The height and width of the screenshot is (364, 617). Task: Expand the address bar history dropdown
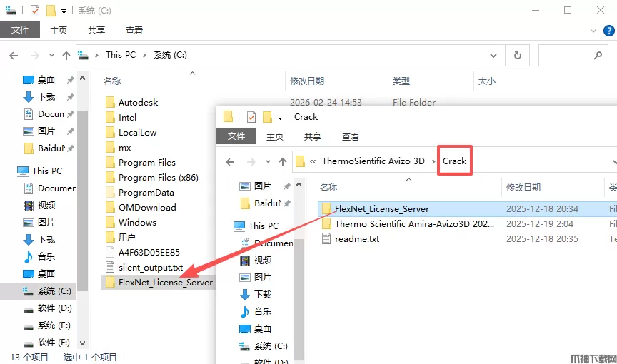coord(493,56)
